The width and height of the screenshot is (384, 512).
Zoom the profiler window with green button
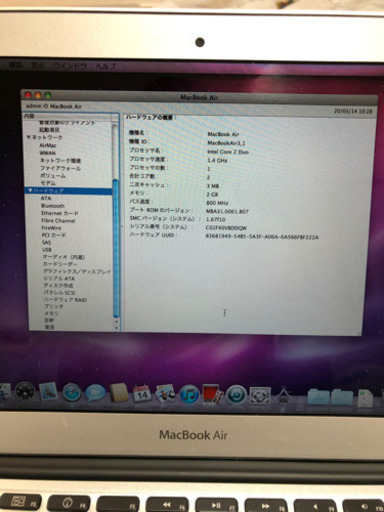(48, 95)
